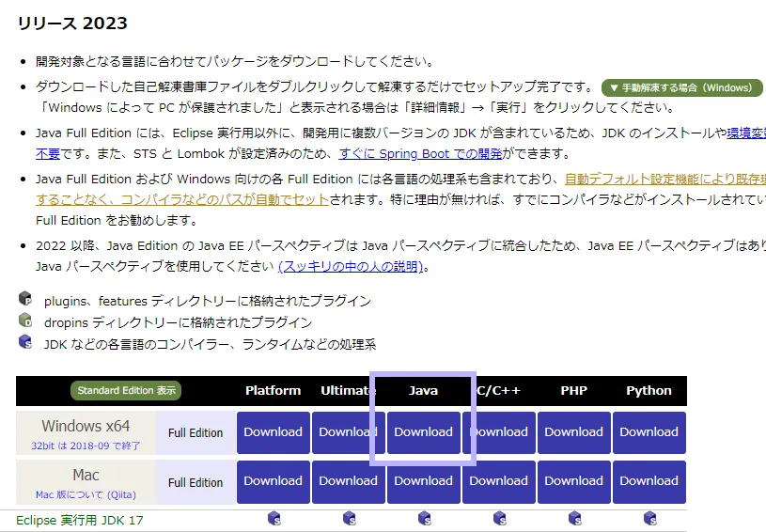
Task: Click the Python column header
Action: click(649, 390)
